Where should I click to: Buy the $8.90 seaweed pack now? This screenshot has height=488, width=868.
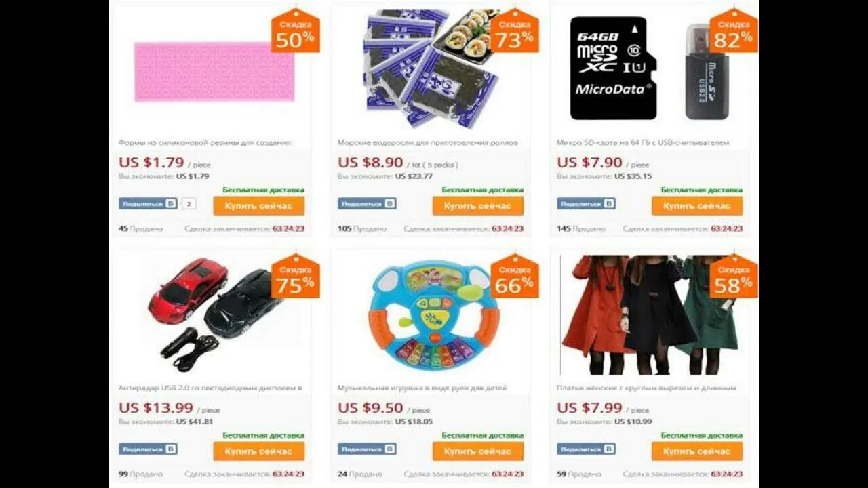477,206
